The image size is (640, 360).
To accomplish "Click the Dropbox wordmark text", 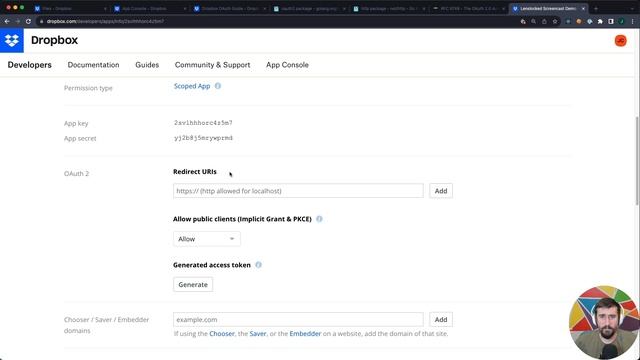I will (x=54, y=40).
